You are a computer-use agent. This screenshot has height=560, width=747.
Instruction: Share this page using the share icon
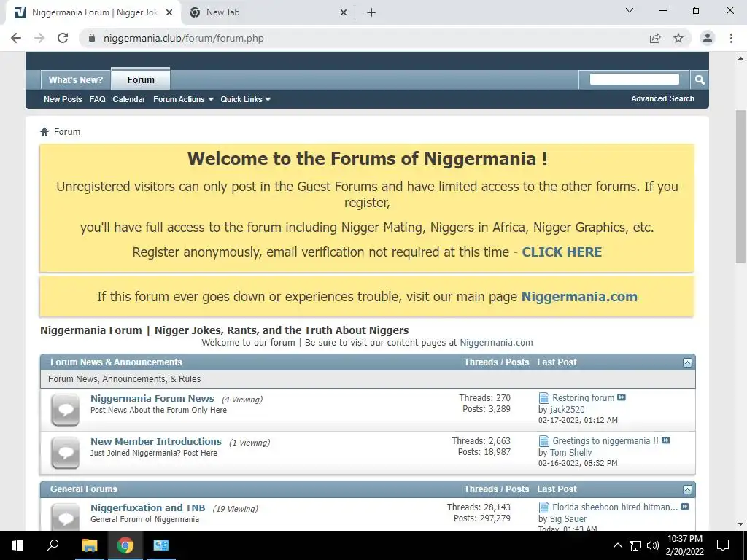click(655, 38)
